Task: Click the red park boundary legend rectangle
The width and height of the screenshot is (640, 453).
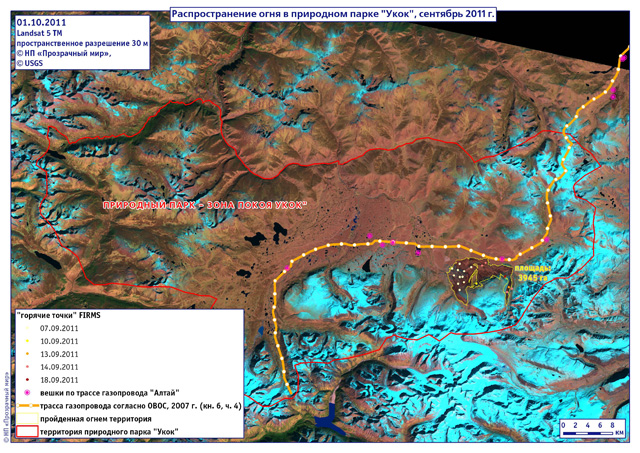Action: 26,432
